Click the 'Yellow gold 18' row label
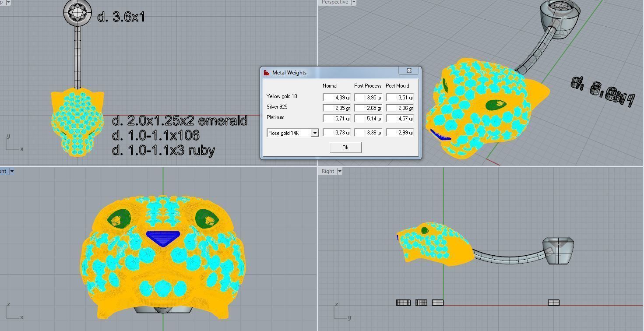Viewport: 644px width, 331px height. tap(282, 96)
